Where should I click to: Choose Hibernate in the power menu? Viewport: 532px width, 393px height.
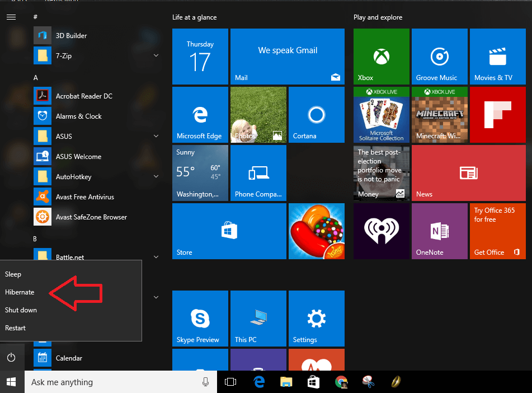point(70,292)
